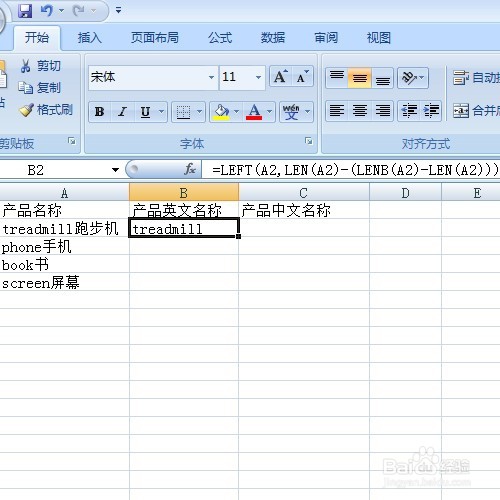
Task: Select cell containing phone手机
Action: click(x=64, y=247)
